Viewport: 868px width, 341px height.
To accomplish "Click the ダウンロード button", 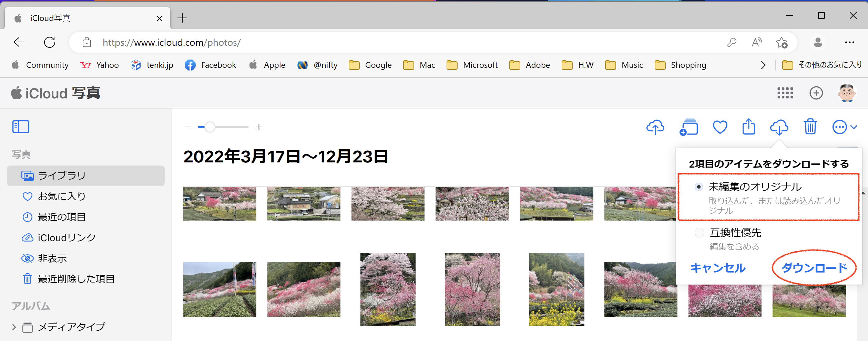I will pos(814,268).
